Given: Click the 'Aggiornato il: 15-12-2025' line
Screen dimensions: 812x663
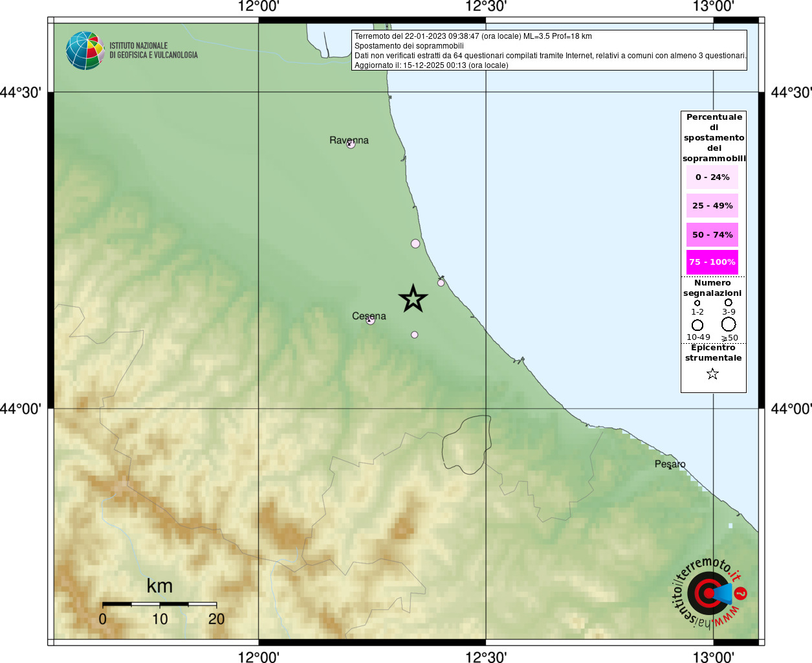Looking at the screenshot, I should 432,65.
